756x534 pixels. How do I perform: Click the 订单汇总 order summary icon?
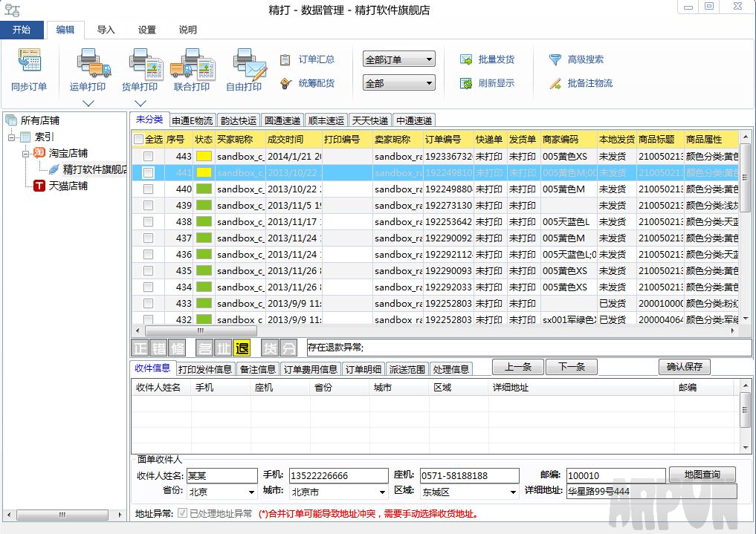pos(285,59)
